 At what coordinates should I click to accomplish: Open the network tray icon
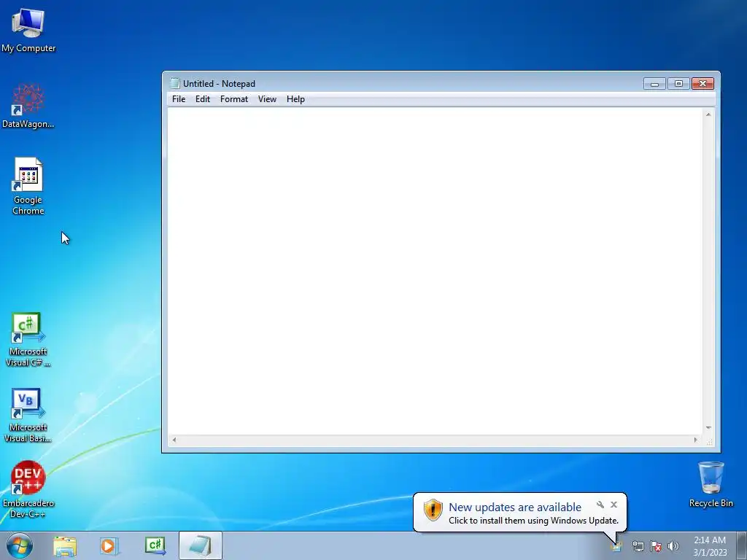[x=638, y=546]
